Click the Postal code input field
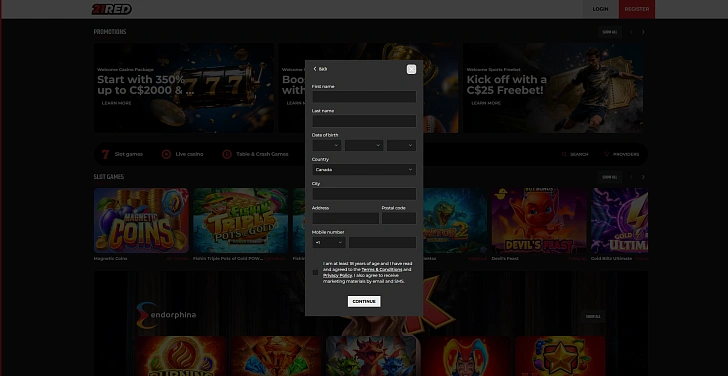This screenshot has width=728, height=376. coord(399,218)
